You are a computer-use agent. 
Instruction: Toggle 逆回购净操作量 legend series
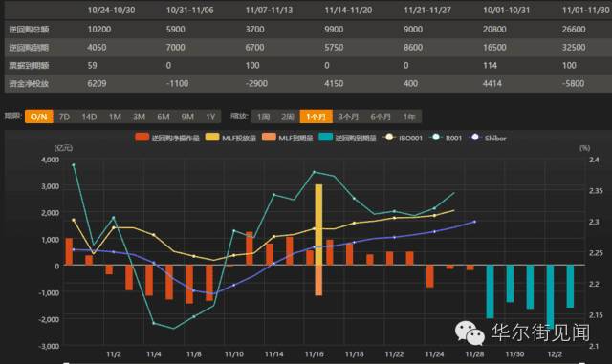167,138
